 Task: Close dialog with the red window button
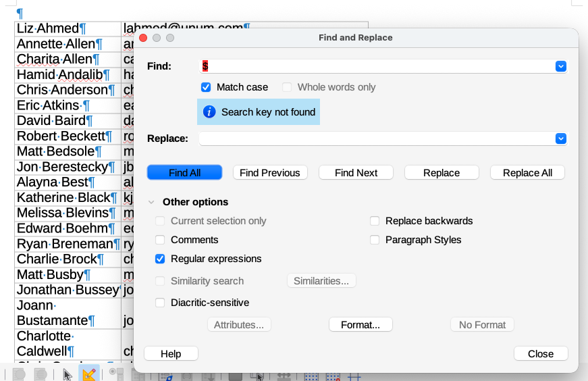(143, 38)
